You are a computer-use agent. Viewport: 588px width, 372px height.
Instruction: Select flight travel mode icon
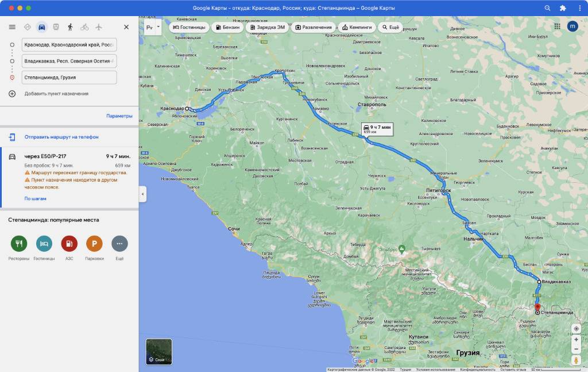tap(99, 27)
